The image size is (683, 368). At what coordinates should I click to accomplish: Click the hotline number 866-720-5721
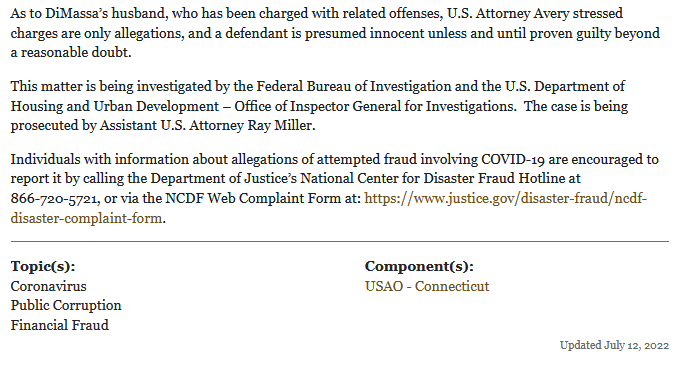(54, 199)
